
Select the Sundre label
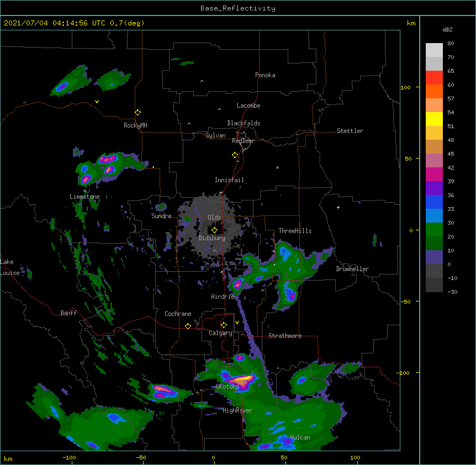click(x=161, y=216)
